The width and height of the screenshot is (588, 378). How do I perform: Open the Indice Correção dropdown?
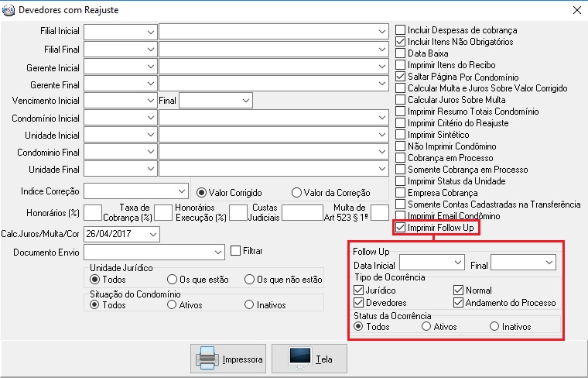(181, 191)
